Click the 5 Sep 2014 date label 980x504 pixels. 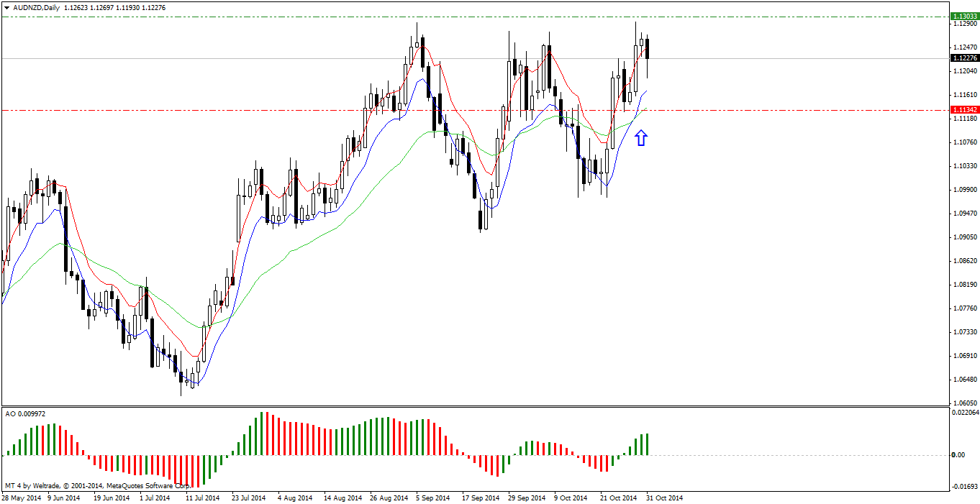click(x=432, y=498)
